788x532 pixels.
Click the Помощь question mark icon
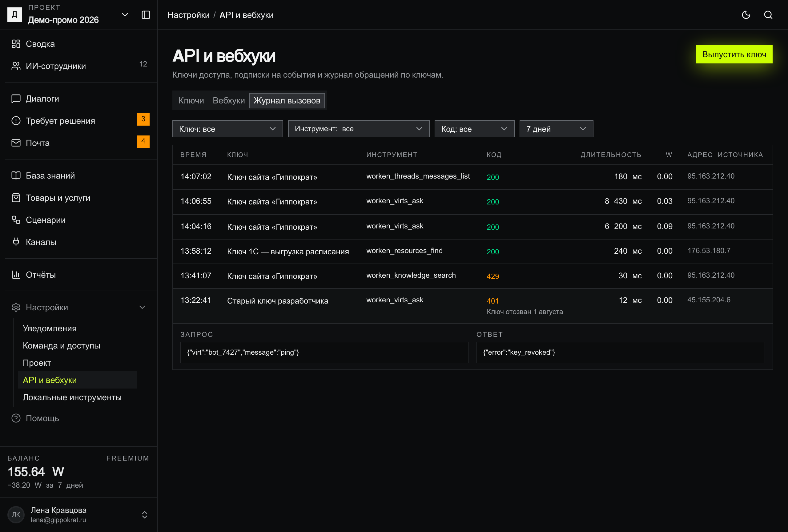16,418
